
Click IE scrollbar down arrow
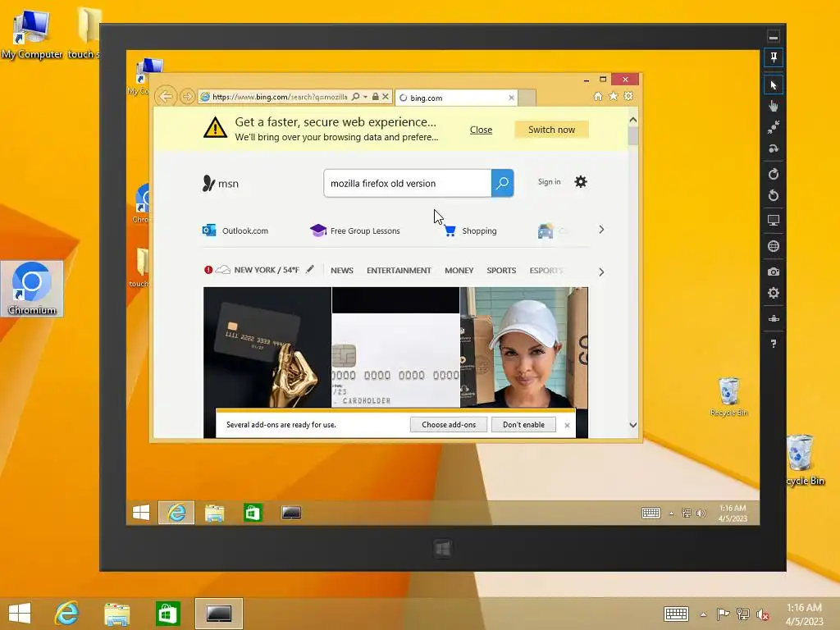632,425
